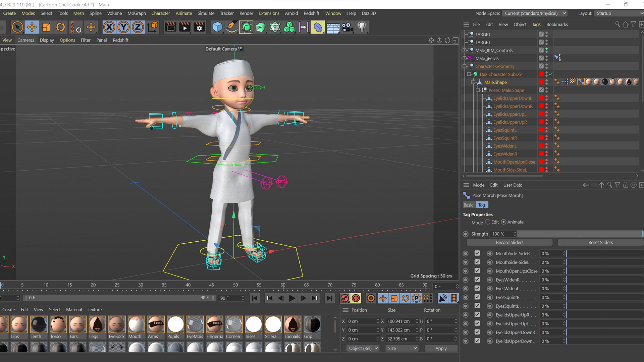Collapse the Poses: Male.Shape node

pyautogui.click(x=478, y=90)
